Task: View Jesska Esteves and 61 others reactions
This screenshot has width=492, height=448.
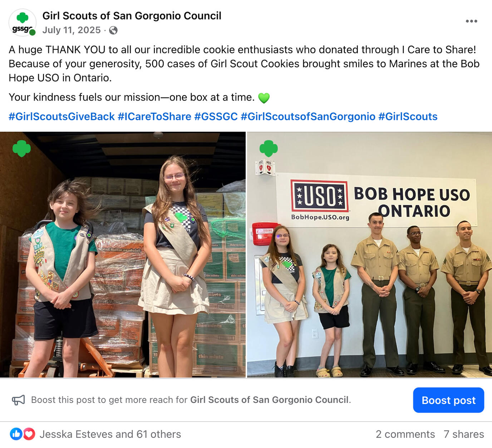Action: pos(110,434)
